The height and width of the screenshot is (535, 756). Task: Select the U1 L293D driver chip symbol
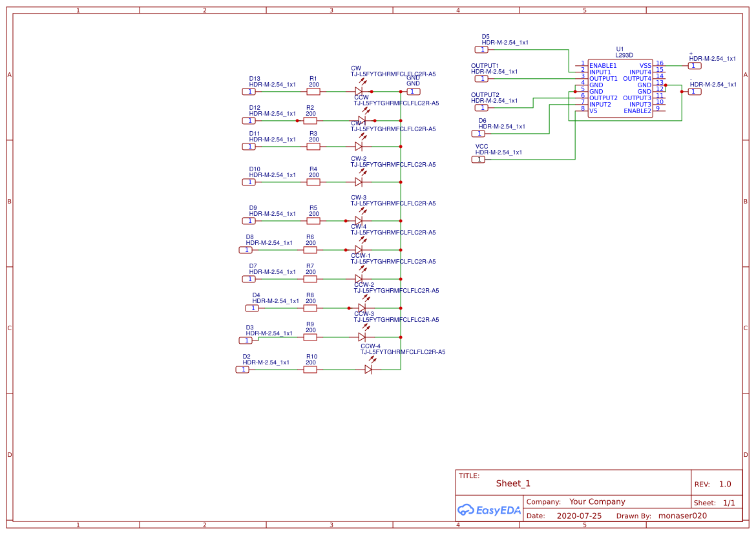pos(619,87)
